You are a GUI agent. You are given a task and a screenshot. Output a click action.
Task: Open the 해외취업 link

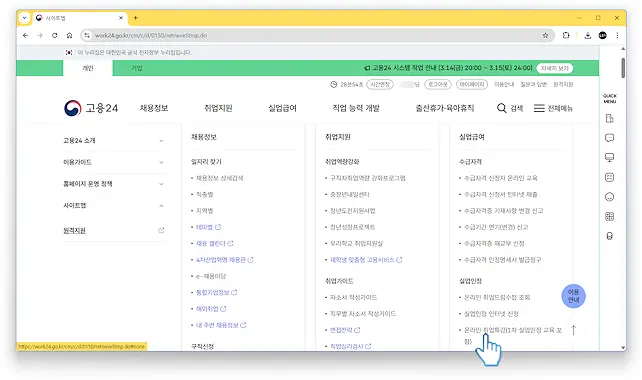coord(211,309)
